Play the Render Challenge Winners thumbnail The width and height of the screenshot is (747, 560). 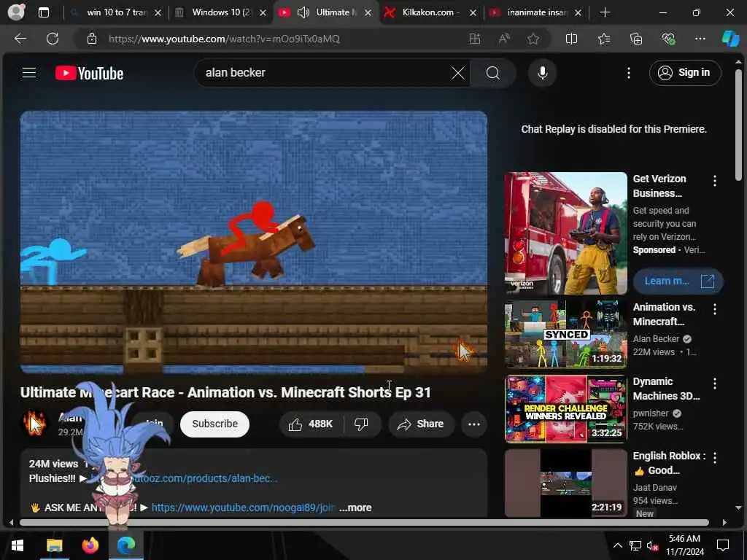coord(565,408)
